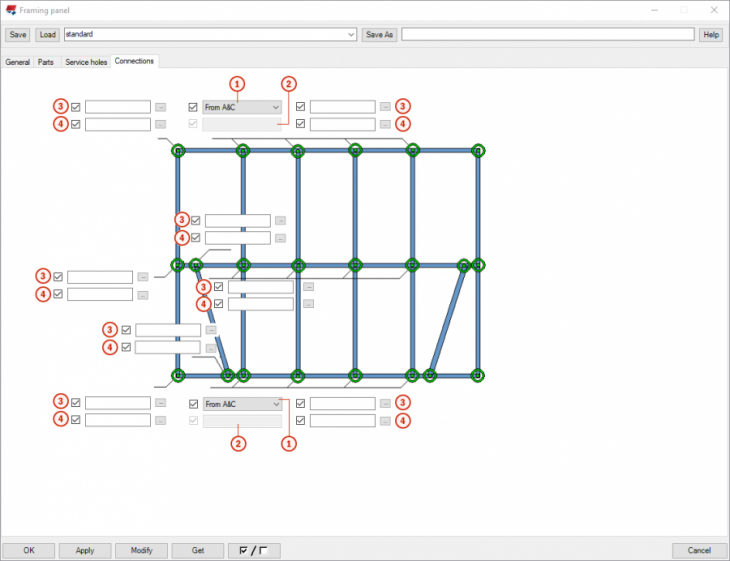Browse components for lower center stud group, second row
This screenshot has height=561, width=730.
(x=309, y=304)
